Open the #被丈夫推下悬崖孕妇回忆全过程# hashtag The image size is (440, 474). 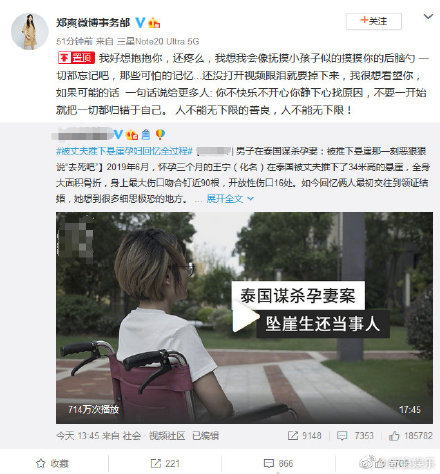coord(124,151)
